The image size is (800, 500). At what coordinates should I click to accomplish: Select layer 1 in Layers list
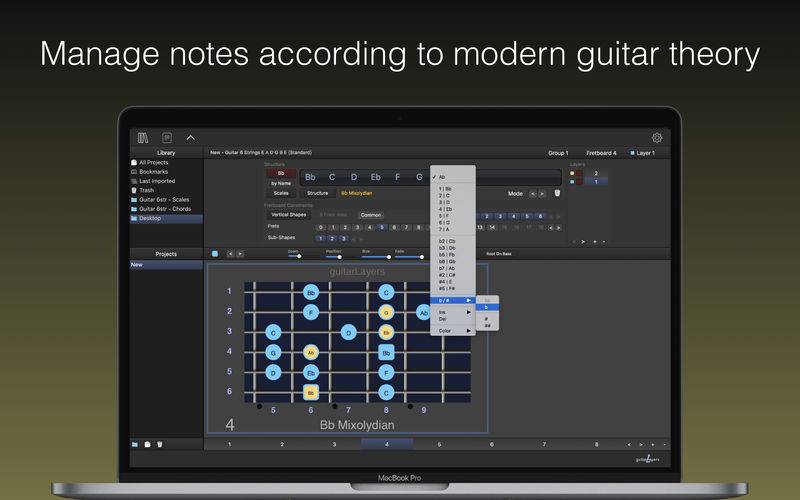point(595,182)
